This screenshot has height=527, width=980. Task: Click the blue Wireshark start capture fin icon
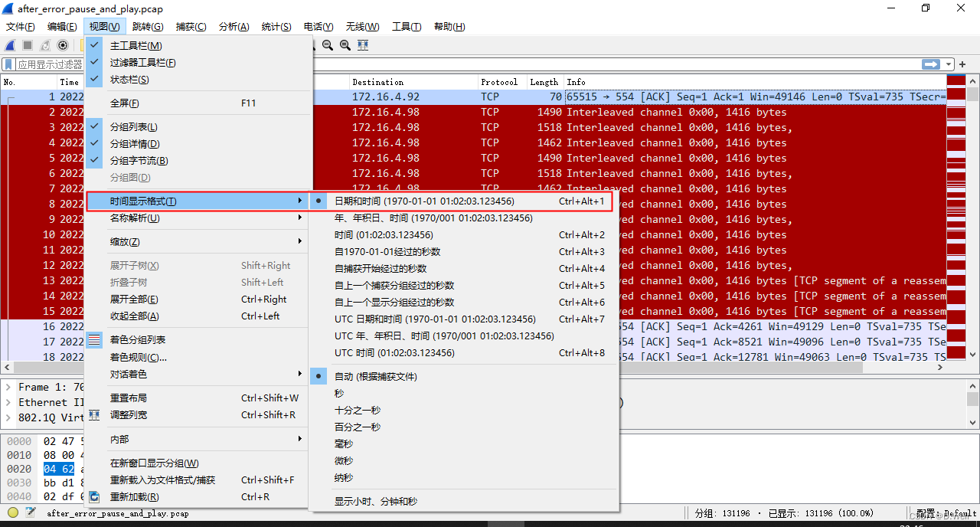click(x=9, y=45)
